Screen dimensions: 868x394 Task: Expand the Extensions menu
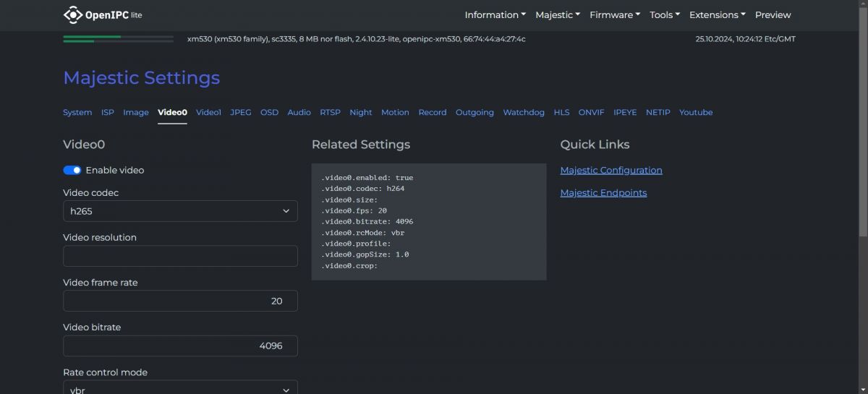point(717,14)
